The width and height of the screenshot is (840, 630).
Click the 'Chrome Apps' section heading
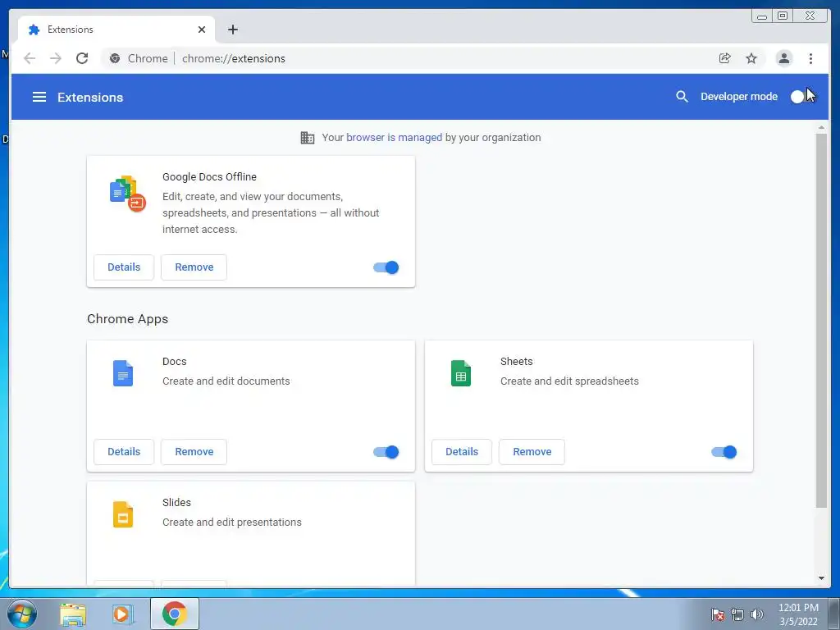point(127,319)
